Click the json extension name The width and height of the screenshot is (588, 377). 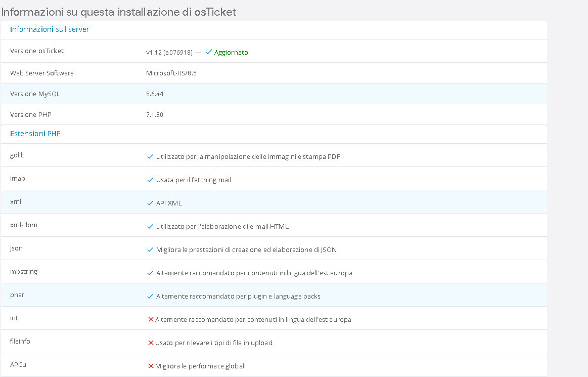16,248
